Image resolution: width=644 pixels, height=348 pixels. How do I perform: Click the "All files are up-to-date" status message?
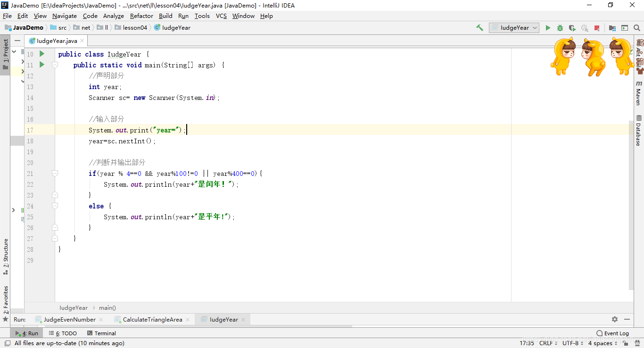pos(69,343)
